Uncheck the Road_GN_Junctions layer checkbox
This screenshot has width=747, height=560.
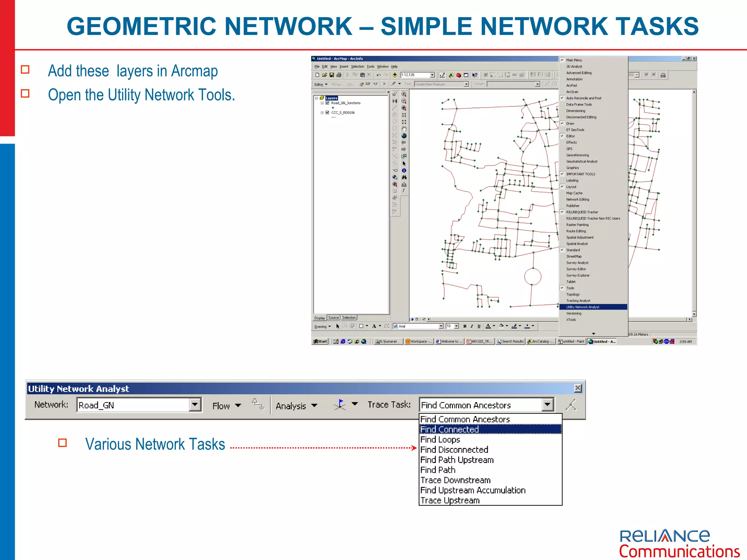pos(327,103)
